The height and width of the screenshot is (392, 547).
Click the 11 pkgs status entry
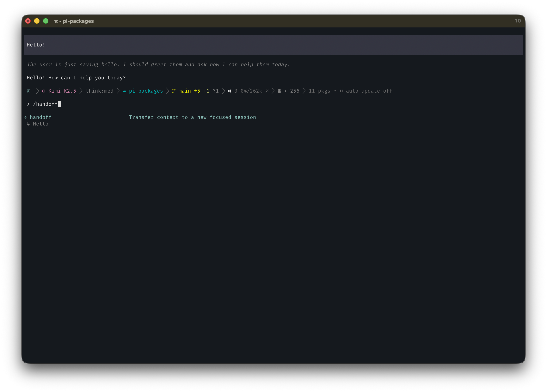click(319, 91)
